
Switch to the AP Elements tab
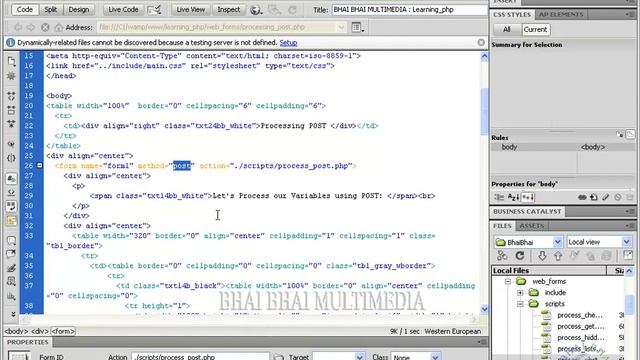point(561,15)
